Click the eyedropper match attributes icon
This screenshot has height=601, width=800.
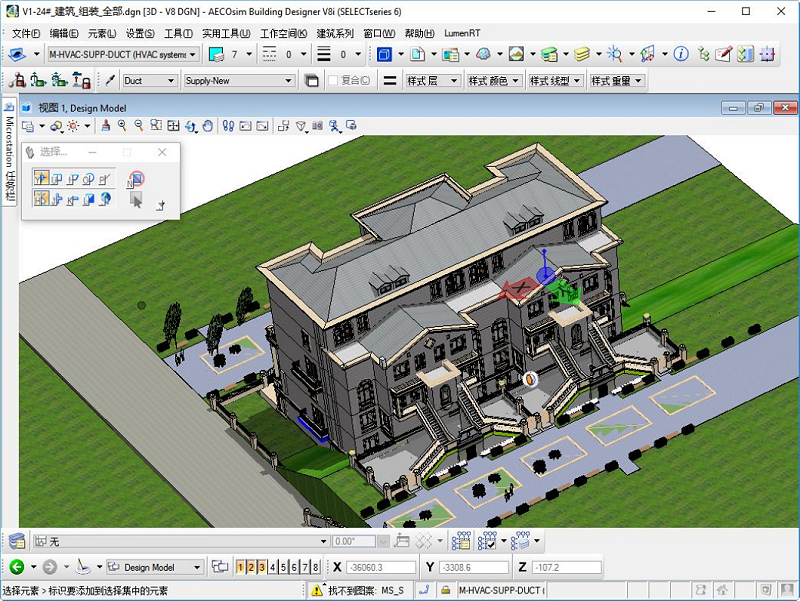[110, 81]
